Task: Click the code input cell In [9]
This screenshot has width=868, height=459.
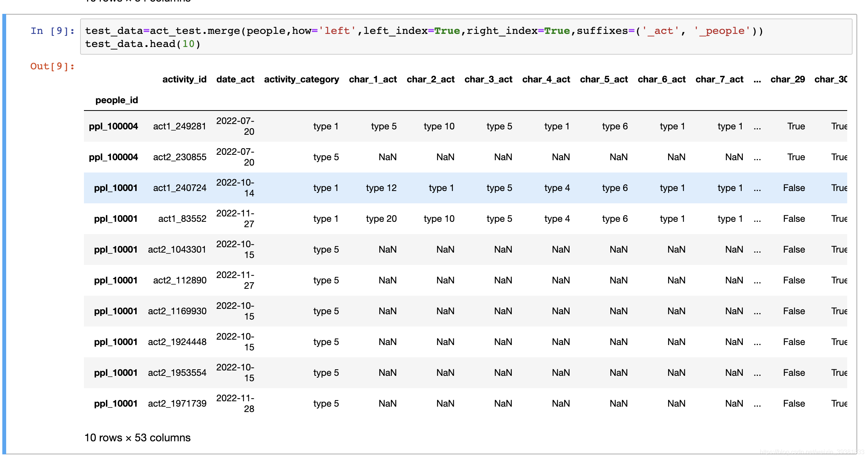Action: tap(466, 37)
